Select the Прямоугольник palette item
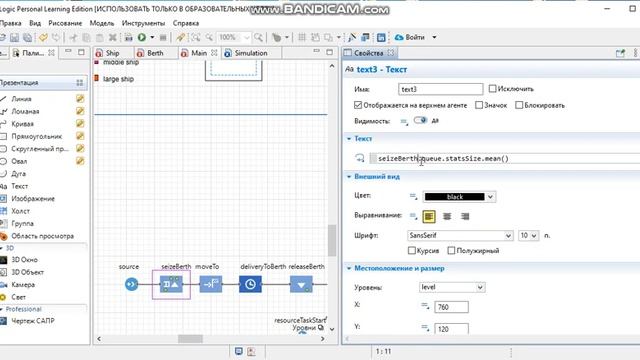The height and width of the screenshot is (360, 640). click(x=36, y=136)
